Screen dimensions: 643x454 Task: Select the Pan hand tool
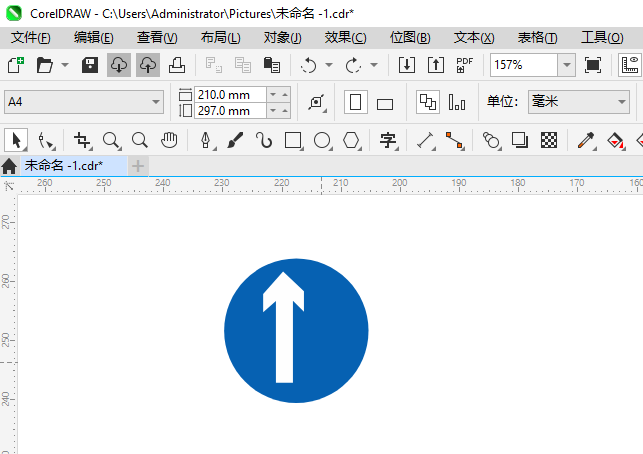click(169, 140)
